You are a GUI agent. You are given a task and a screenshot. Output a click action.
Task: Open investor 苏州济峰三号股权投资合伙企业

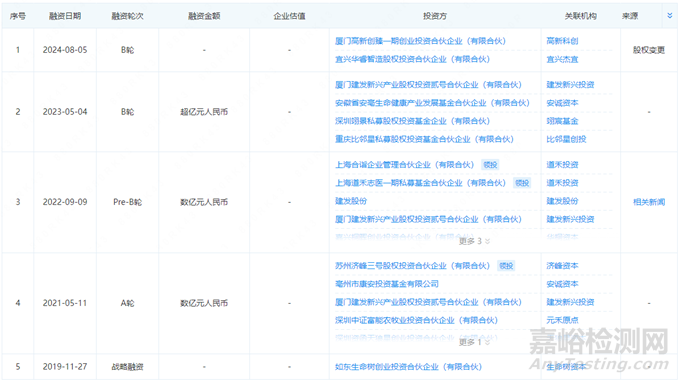coord(412,266)
